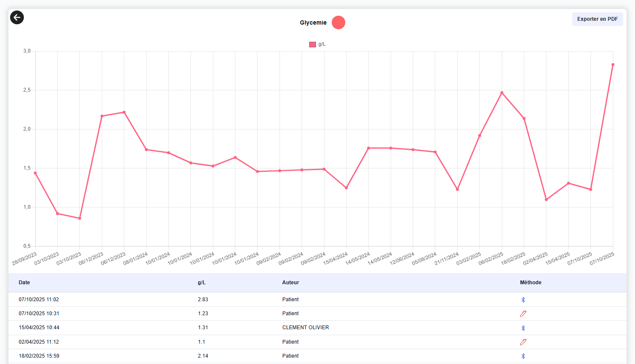Click the Méthode column header
Viewport: 635px width, 364px height.
pyautogui.click(x=531, y=283)
